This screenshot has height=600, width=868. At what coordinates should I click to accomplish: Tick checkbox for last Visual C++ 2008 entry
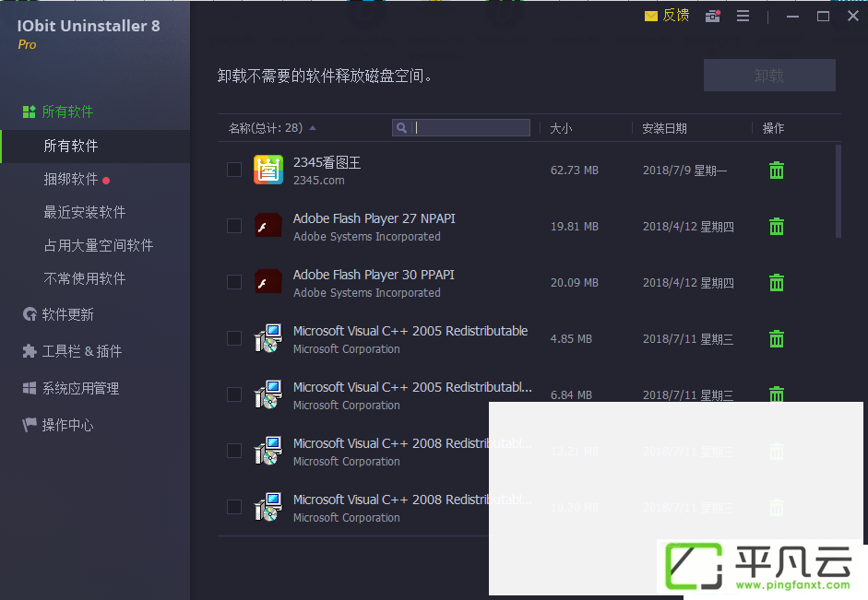234,507
